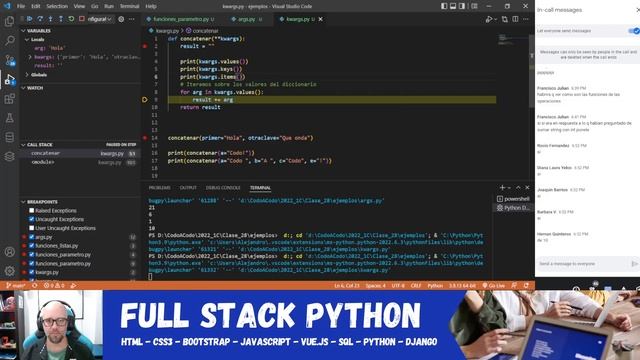
Task: Expand the kwargs variable entry
Action: 30,57
